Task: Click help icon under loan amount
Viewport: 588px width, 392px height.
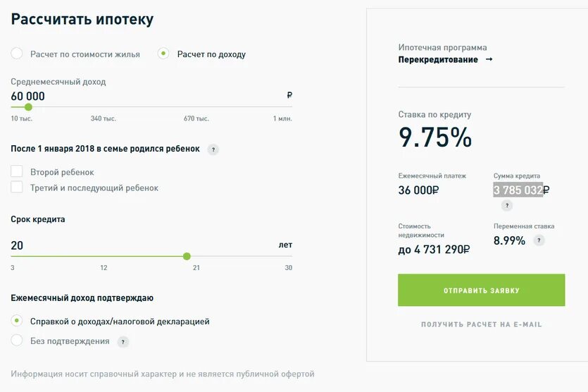Action: (506, 206)
